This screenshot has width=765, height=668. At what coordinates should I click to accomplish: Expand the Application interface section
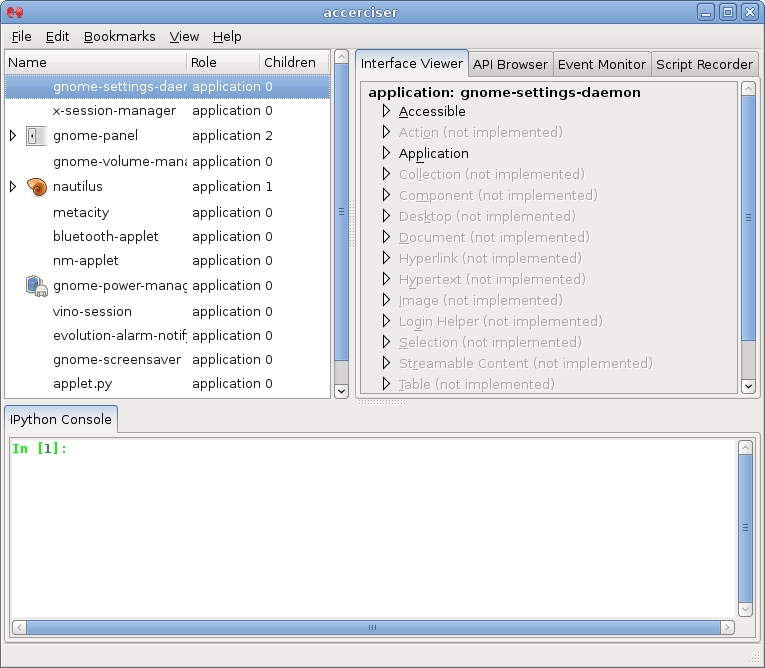(386, 154)
